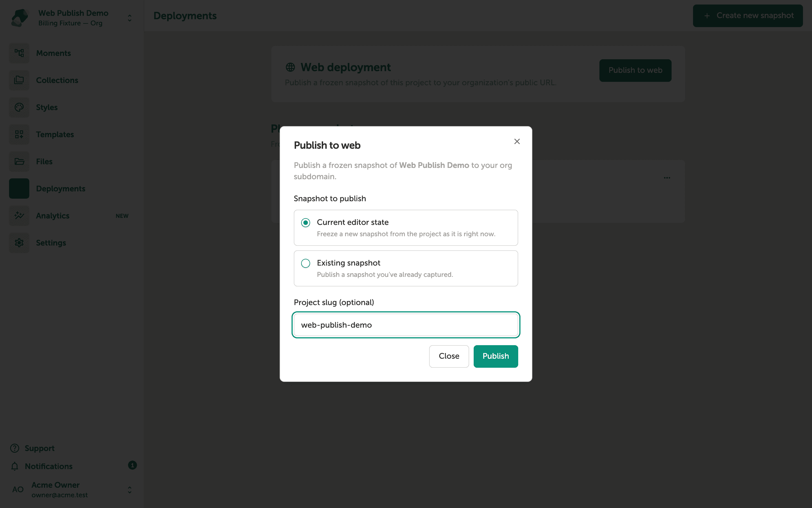Click the AO user avatar
Viewport: 812px width, 508px height.
click(18, 490)
